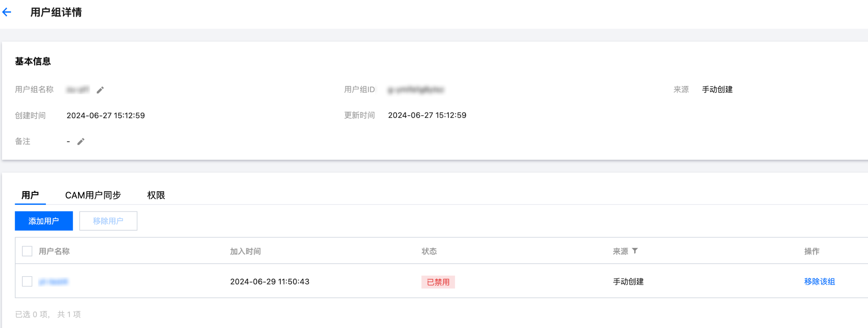The width and height of the screenshot is (868, 328).
Task: Click the blurred 用户组ID value
Action: click(x=416, y=90)
